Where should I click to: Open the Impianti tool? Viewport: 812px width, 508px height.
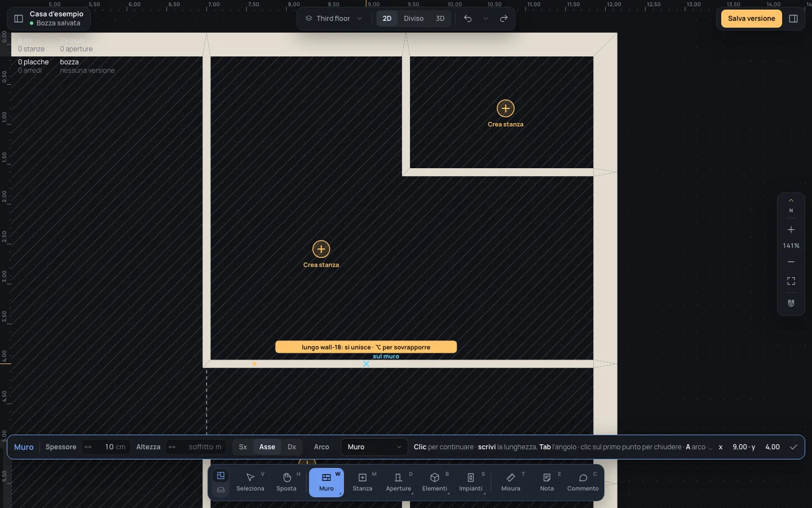(471, 483)
